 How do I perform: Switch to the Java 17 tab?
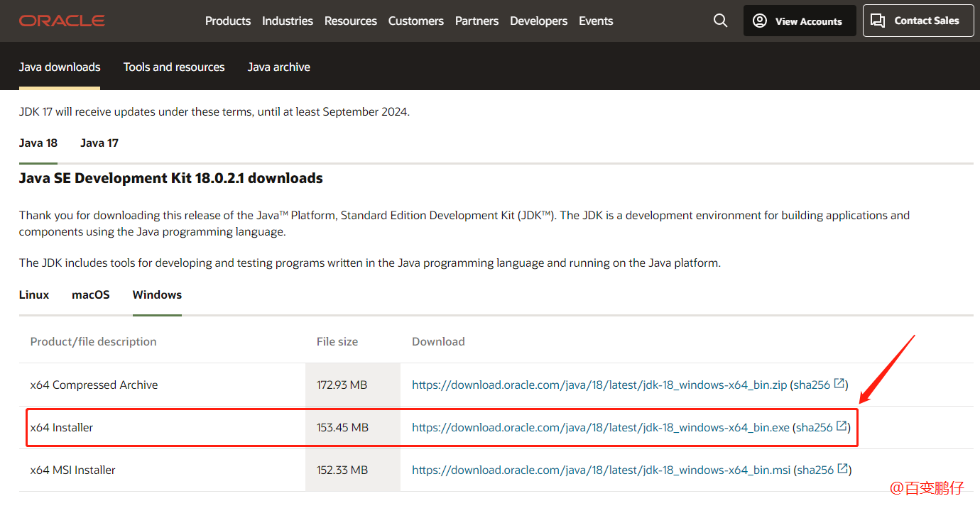tap(99, 143)
